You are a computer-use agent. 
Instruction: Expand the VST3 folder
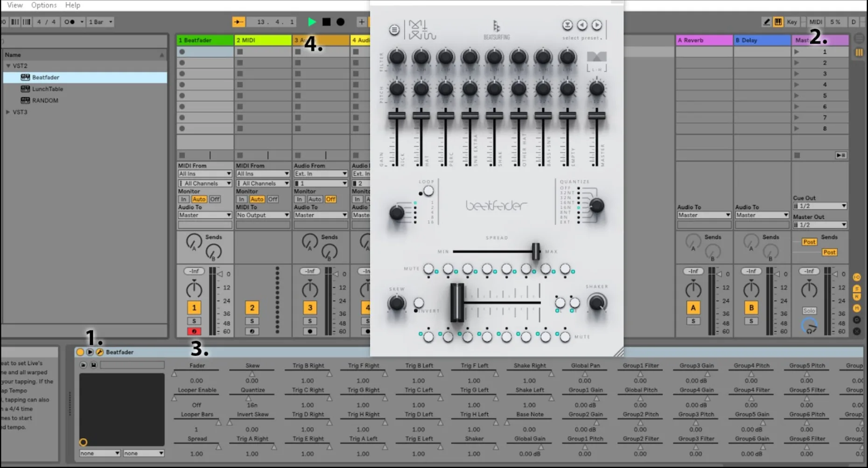click(8, 112)
